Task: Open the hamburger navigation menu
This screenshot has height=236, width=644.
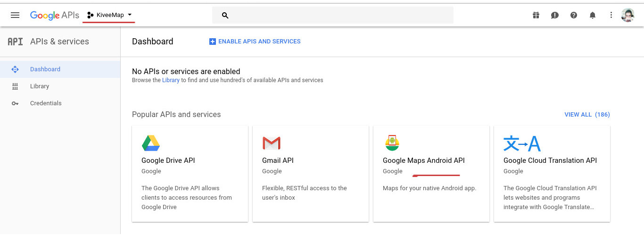Action: [15, 15]
